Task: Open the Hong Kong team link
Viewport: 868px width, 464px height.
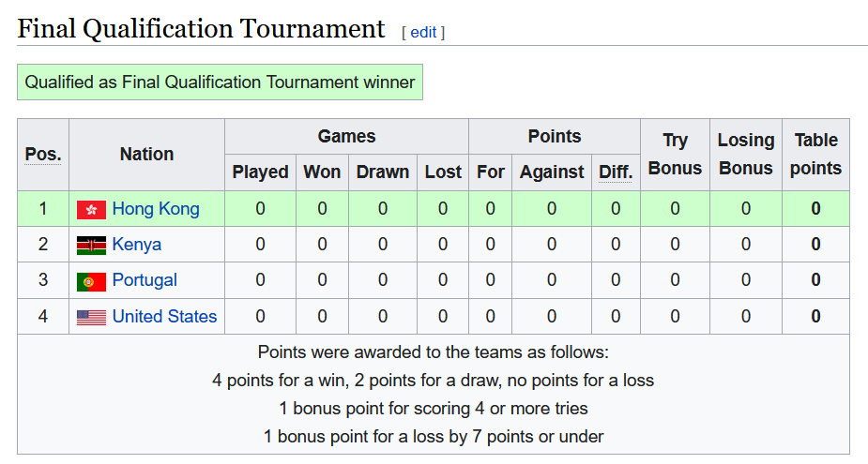Action: [x=156, y=209]
